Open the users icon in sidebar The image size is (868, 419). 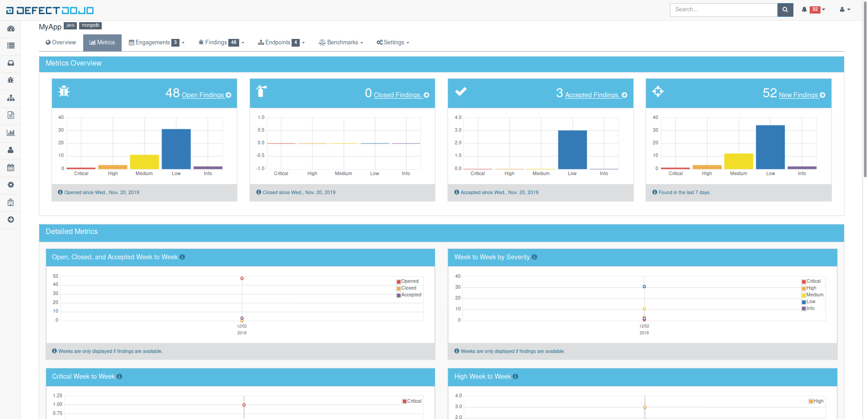click(11, 150)
